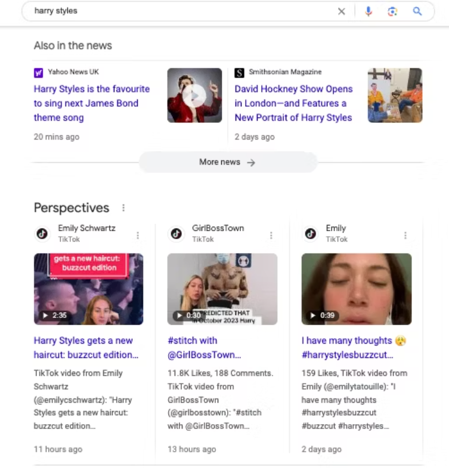Click the Smithsonian Magazine source icon

[239, 73]
